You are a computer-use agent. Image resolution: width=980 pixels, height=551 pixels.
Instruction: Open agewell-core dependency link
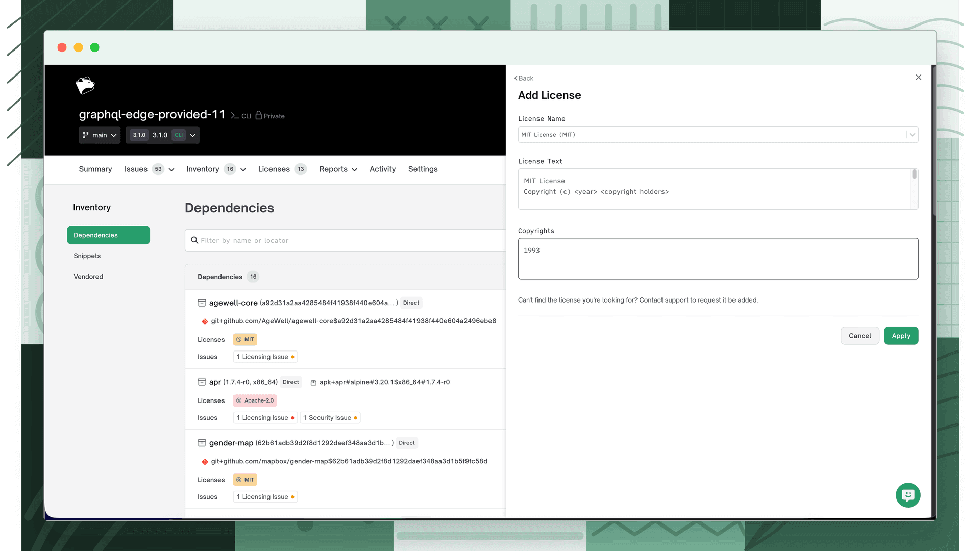tap(233, 303)
